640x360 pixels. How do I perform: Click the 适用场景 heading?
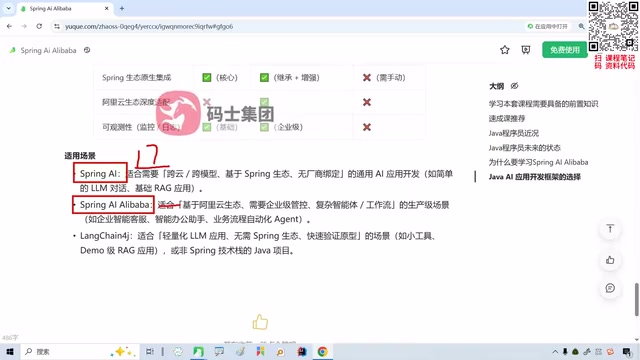[80, 156]
